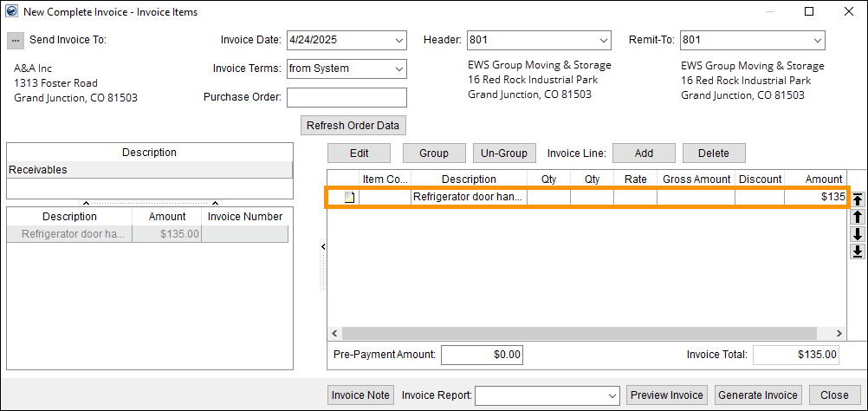Click the right arrow of horizontal scrollbar

[x=839, y=334]
